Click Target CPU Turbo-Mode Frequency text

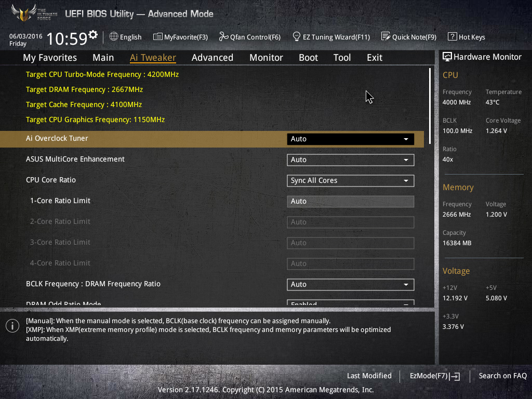point(102,74)
